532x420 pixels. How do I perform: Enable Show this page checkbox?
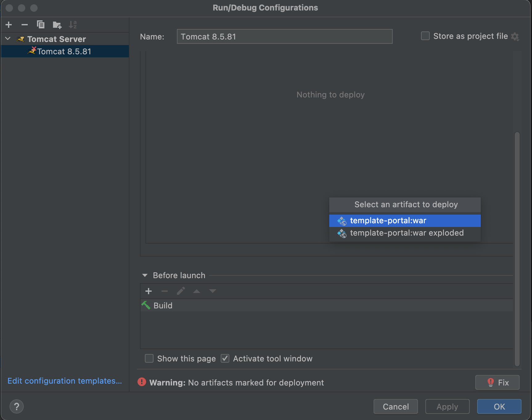149,358
